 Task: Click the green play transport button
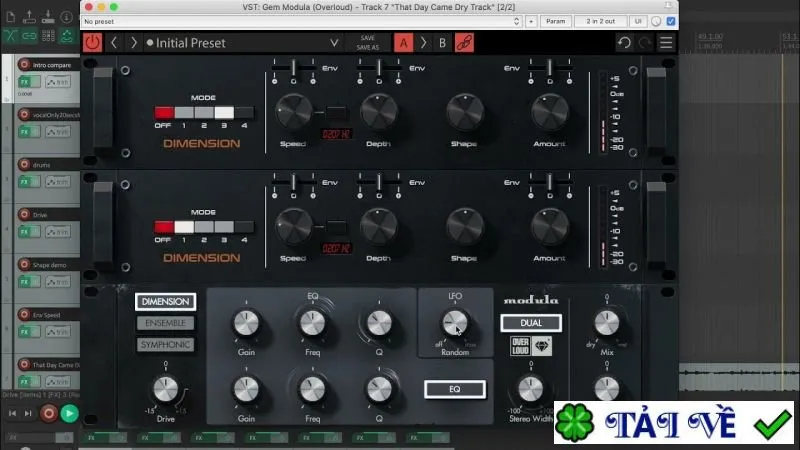pyautogui.click(x=69, y=413)
